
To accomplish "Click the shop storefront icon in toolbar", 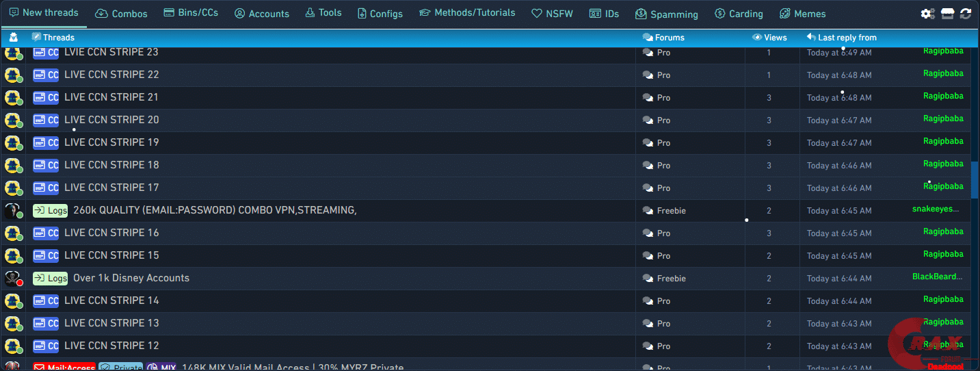I will 947,14.
